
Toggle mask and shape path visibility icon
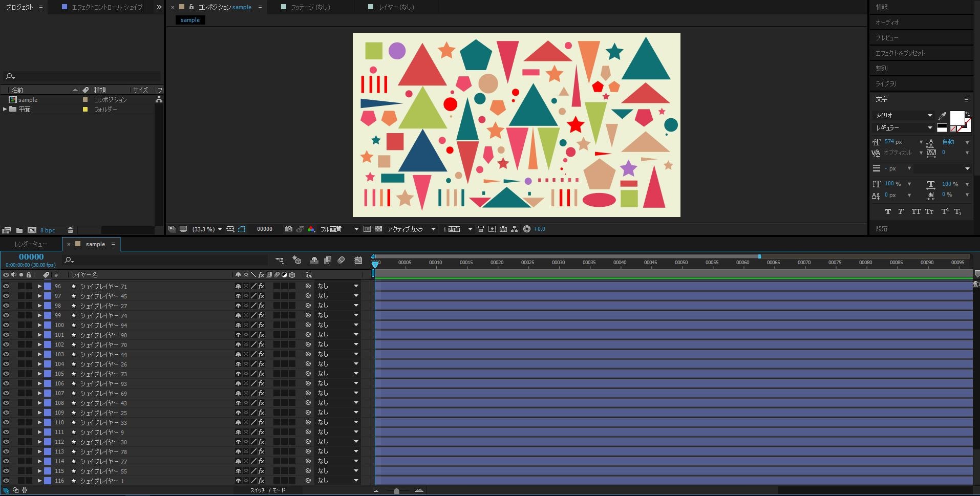[242, 229]
